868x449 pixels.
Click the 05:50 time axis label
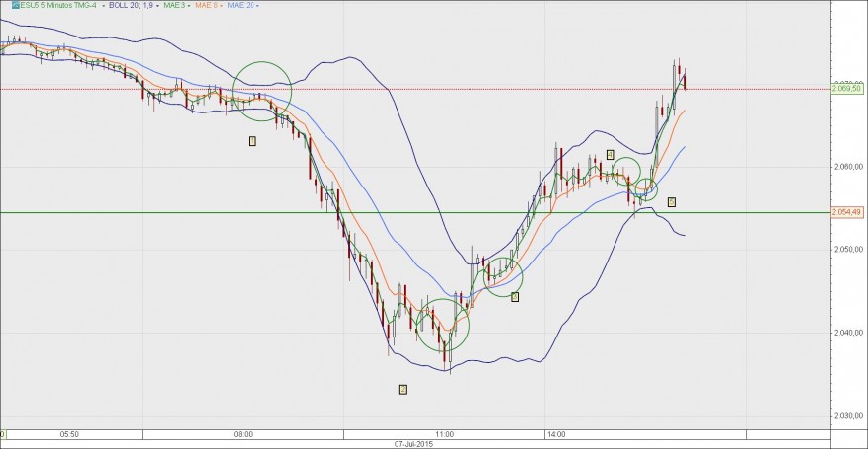(x=69, y=434)
